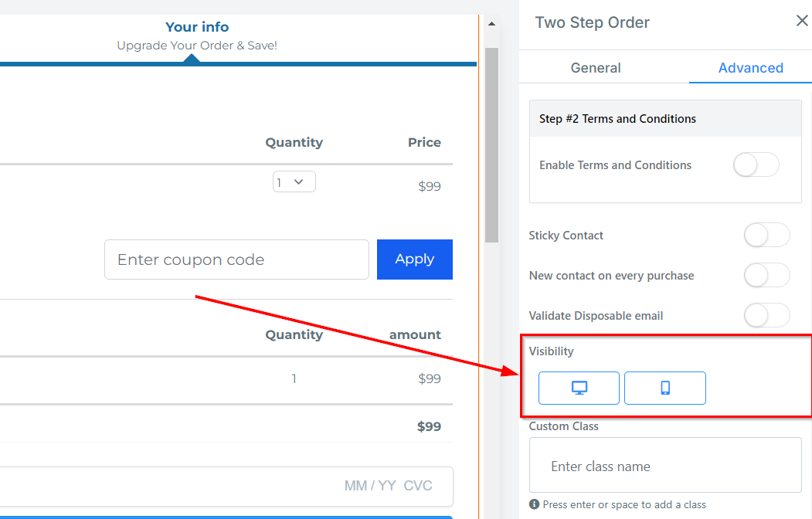The image size is (812, 519).
Task: Click the Visibility label
Action: 551,351
